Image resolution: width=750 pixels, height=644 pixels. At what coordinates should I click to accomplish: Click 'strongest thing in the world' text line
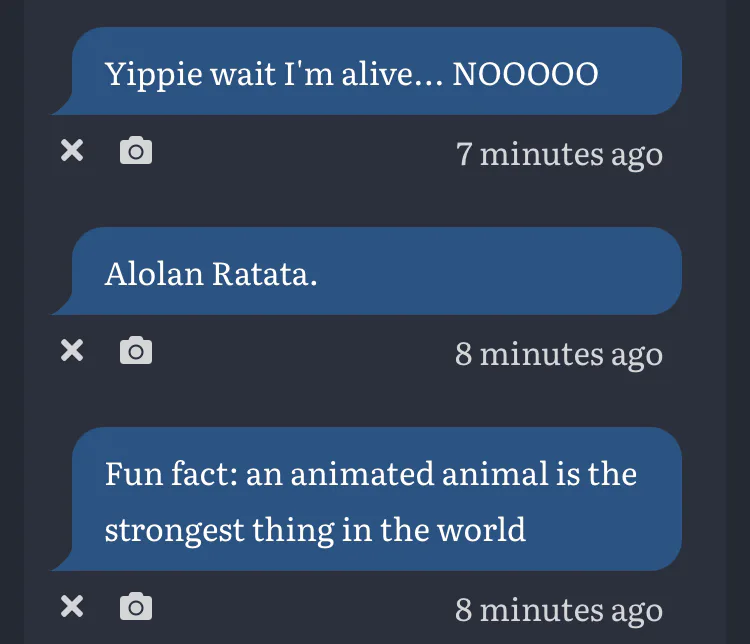point(315,529)
